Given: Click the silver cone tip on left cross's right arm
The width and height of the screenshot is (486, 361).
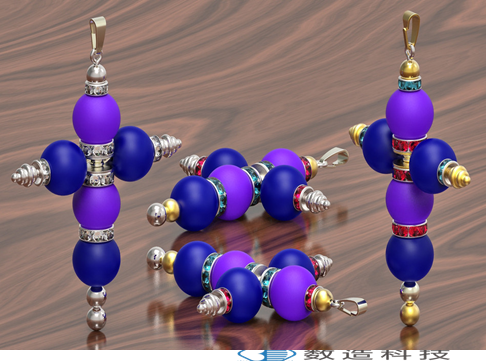Looking at the screenshot, I should click(x=168, y=146).
